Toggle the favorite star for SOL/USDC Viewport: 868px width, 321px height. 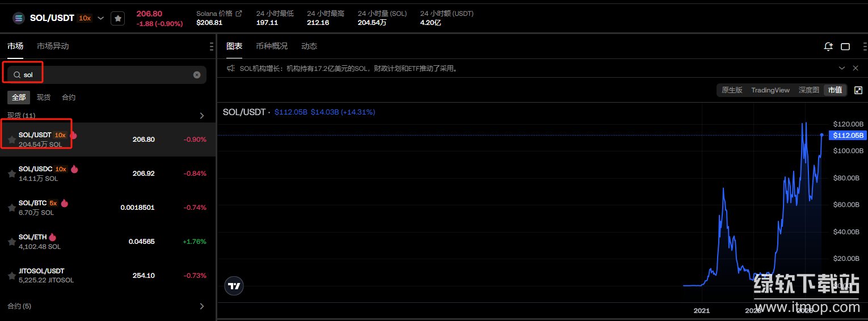pyautogui.click(x=11, y=174)
